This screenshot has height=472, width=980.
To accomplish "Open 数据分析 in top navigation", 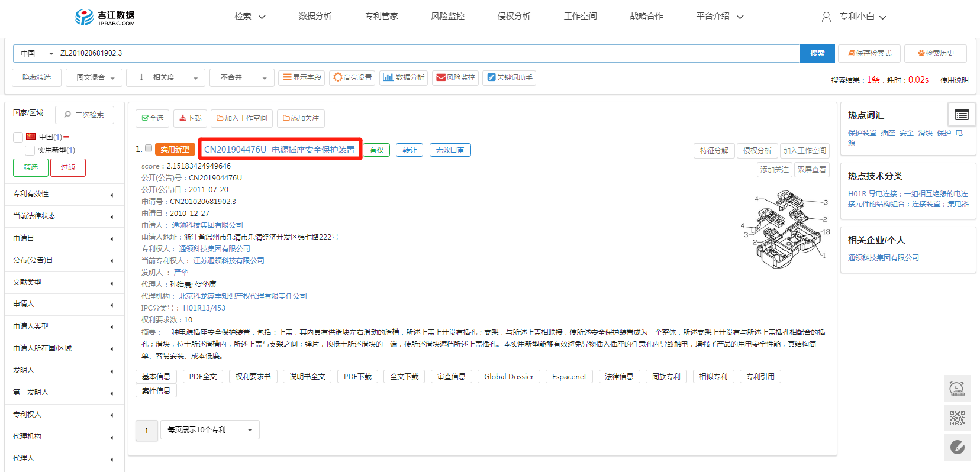I will [315, 17].
